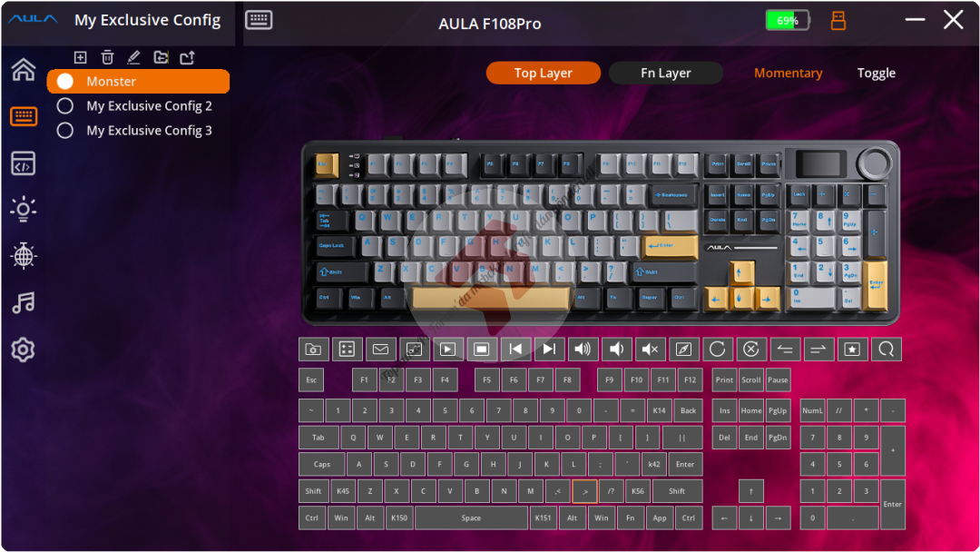
Task: Switch to the Top Layer tab
Action: (544, 74)
